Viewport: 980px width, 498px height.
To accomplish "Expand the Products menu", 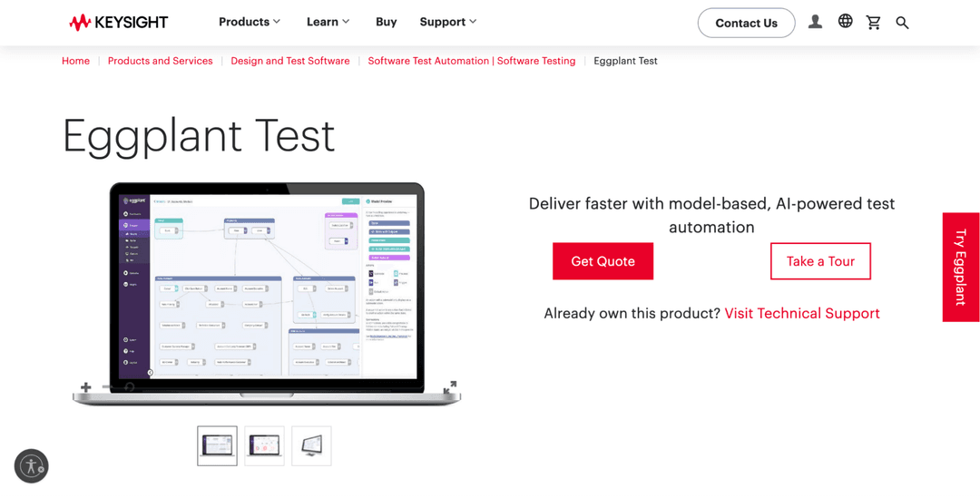I will pyautogui.click(x=250, y=22).
